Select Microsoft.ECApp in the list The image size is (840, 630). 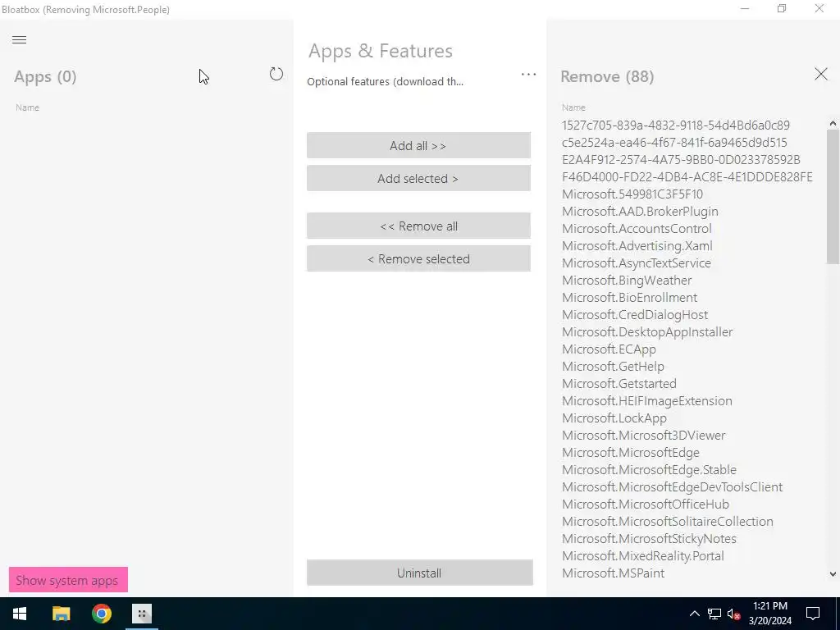coord(609,349)
